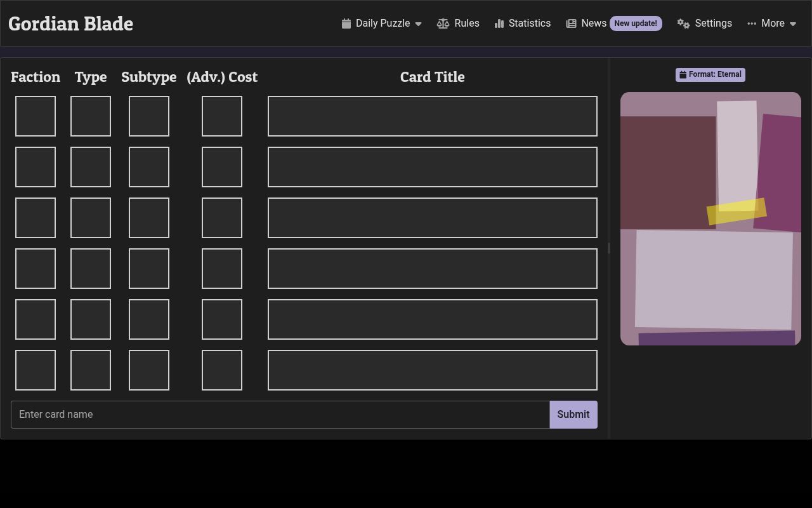The image size is (812, 508).
Task: Click the bar chart Statistics icon
Action: point(499,23)
